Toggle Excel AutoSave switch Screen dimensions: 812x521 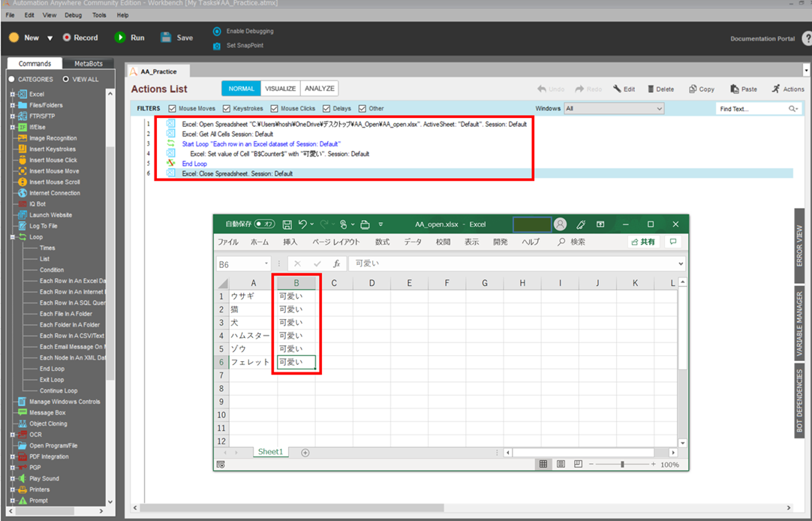(265, 224)
